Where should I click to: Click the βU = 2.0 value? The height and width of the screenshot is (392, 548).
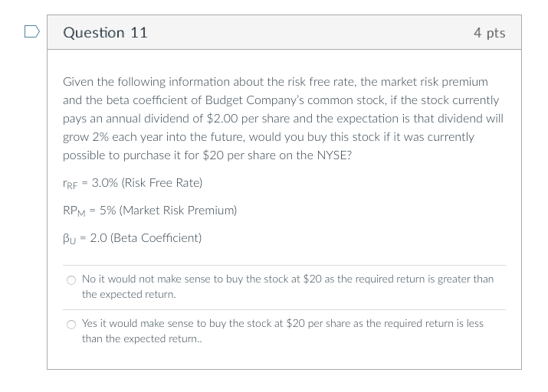tap(85, 238)
